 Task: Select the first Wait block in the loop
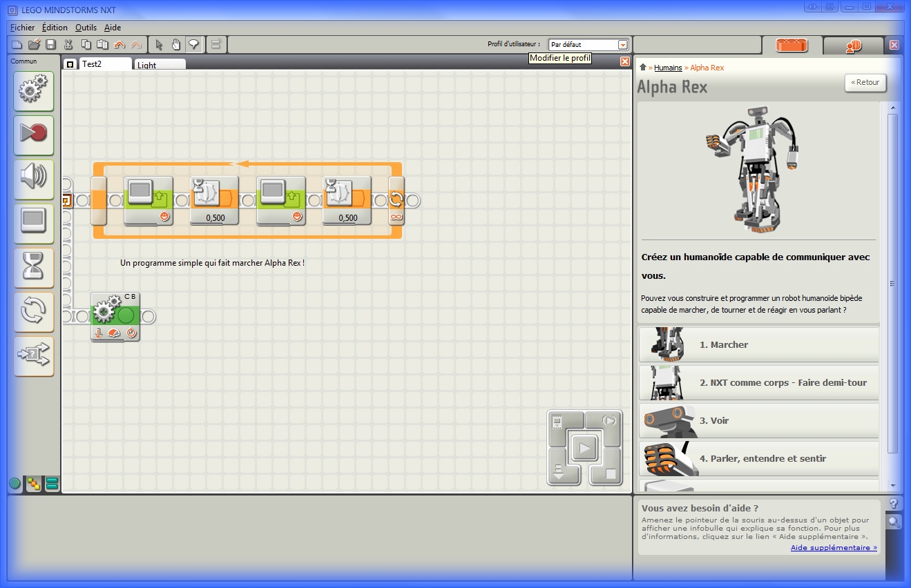[215, 200]
